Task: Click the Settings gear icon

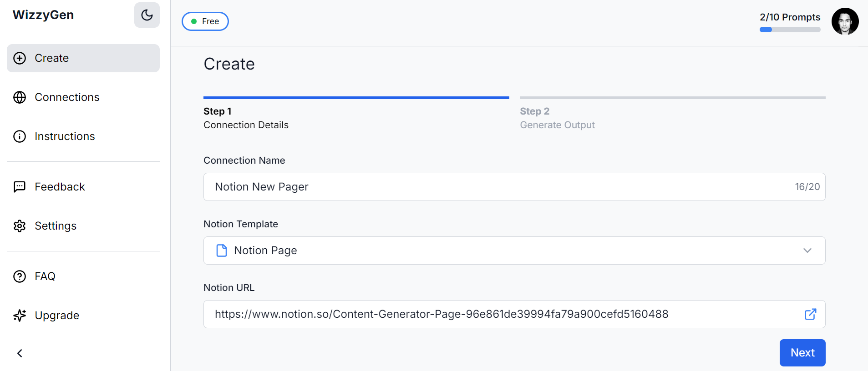Action: (x=20, y=226)
